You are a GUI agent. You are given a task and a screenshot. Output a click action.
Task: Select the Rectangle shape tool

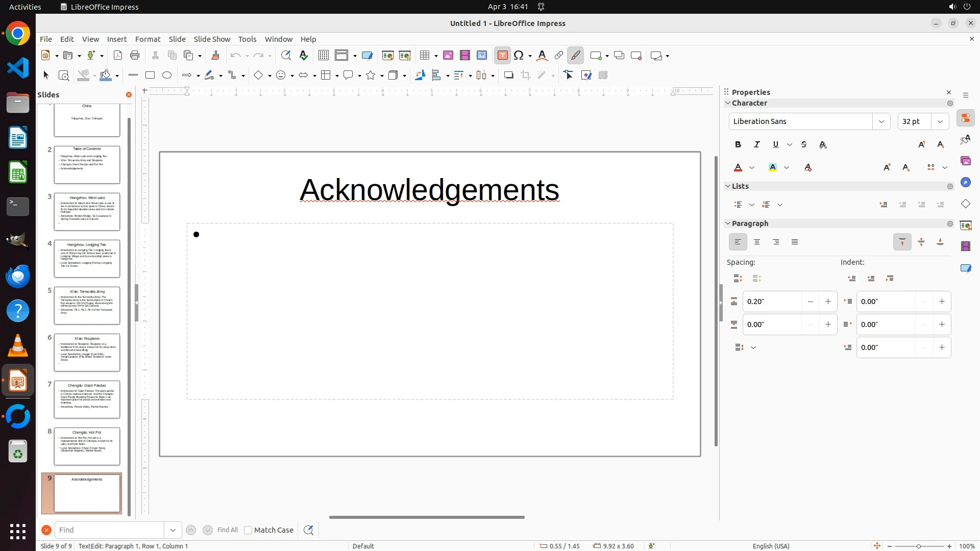click(x=150, y=76)
